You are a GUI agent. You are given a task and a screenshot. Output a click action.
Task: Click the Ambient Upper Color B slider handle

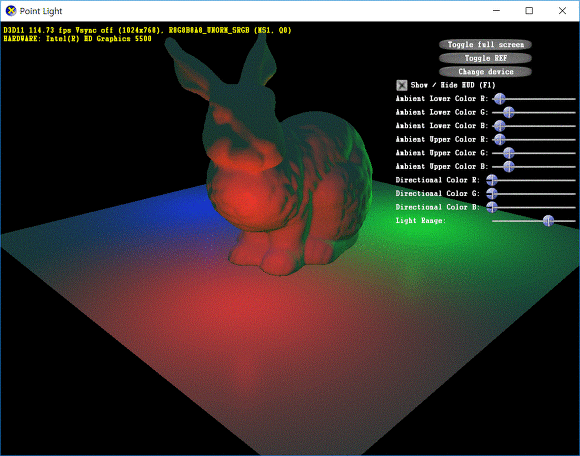[x=509, y=166]
